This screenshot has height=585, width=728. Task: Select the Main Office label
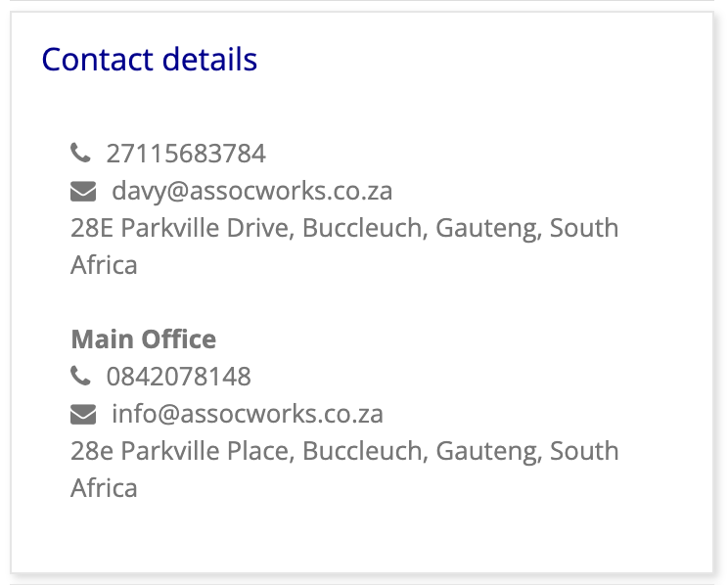[144, 339]
